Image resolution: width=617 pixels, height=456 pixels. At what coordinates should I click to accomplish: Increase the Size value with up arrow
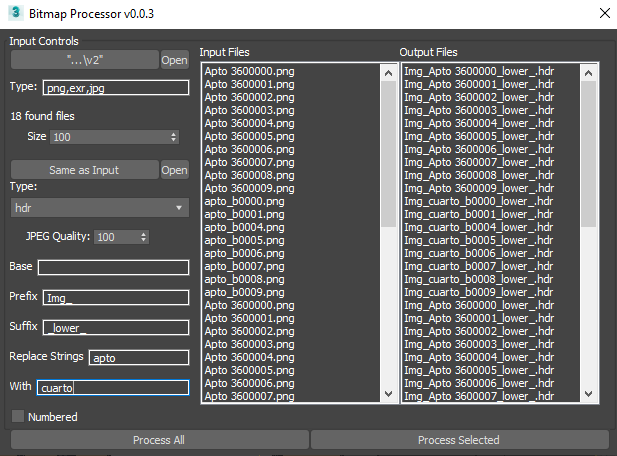[174, 134]
